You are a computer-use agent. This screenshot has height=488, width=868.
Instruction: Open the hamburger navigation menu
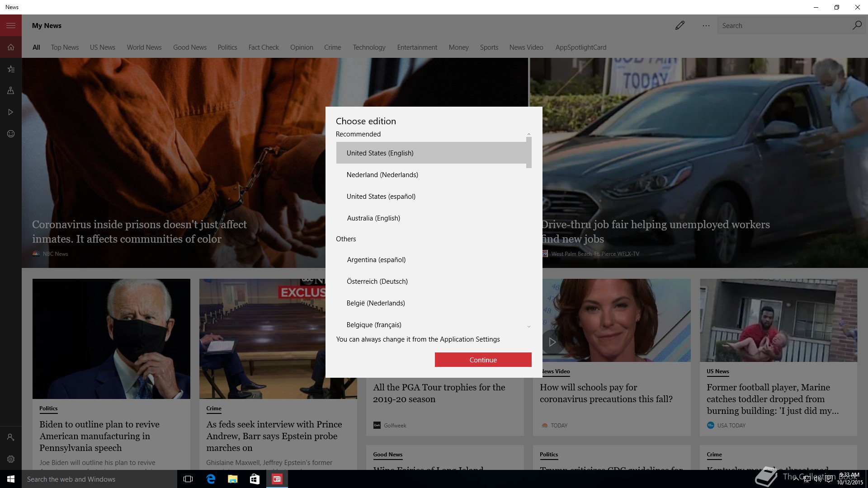(x=11, y=25)
